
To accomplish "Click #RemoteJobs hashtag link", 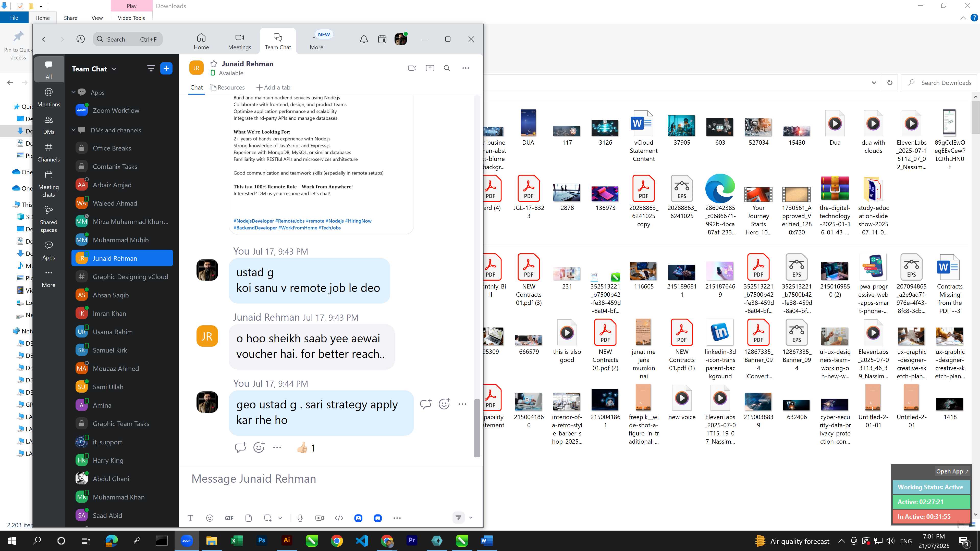I will (x=290, y=221).
